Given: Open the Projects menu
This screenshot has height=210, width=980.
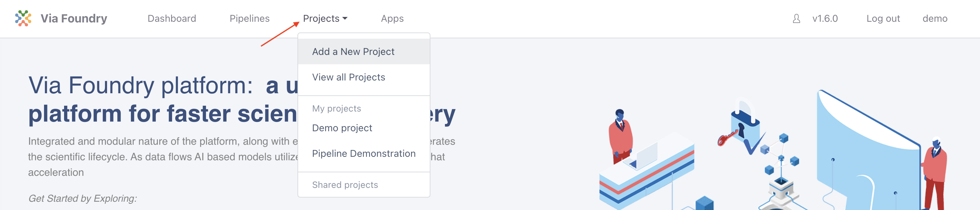Looking at the screenshot, I should point(325,18).
